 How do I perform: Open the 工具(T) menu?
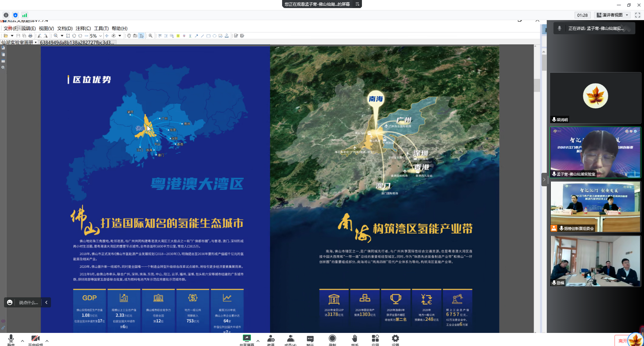[101, 29]
